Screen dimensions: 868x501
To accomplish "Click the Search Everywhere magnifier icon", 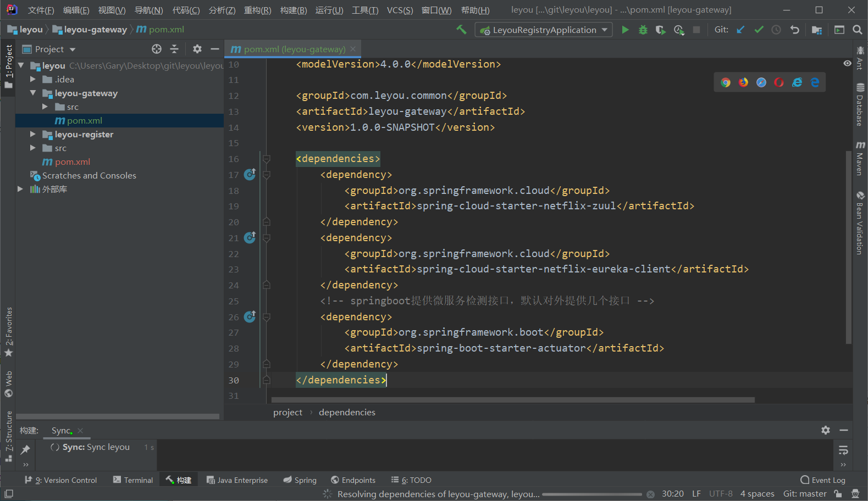I will 857,30.
